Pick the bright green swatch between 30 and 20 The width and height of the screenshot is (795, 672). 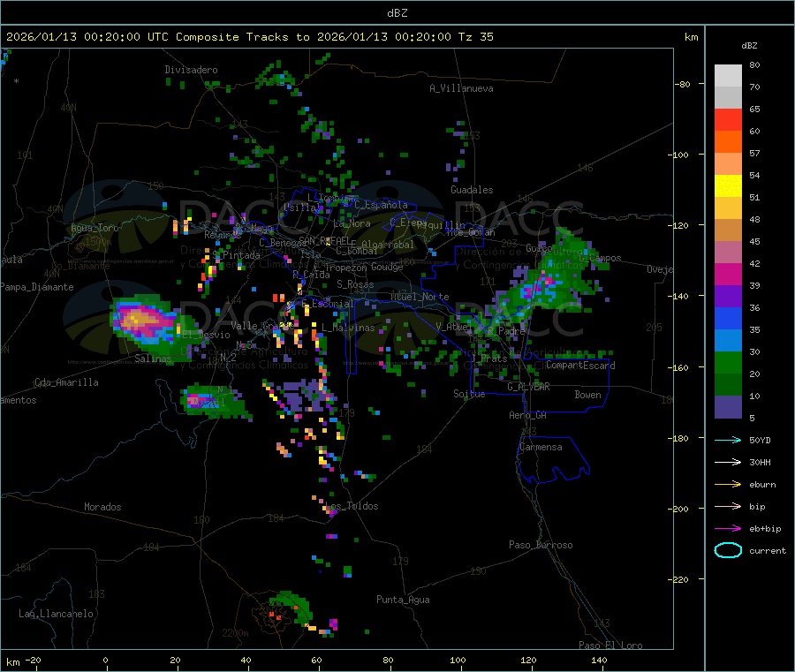click(728, 363)
